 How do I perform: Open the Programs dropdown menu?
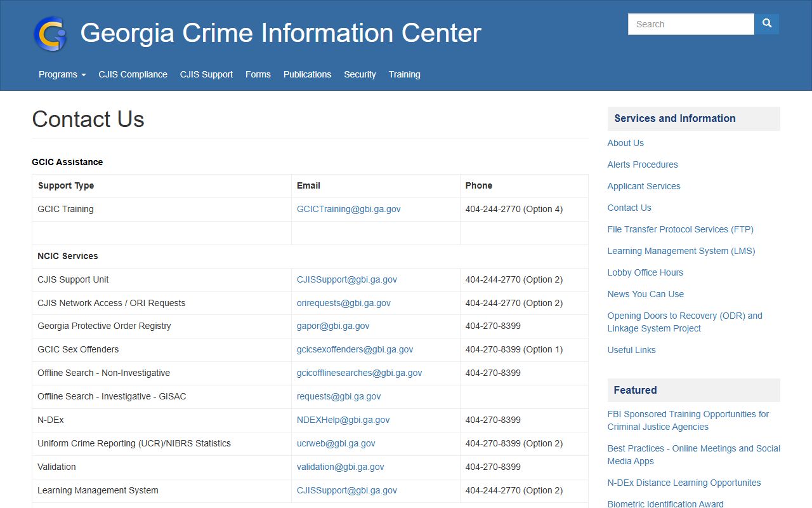pos(62,74)
